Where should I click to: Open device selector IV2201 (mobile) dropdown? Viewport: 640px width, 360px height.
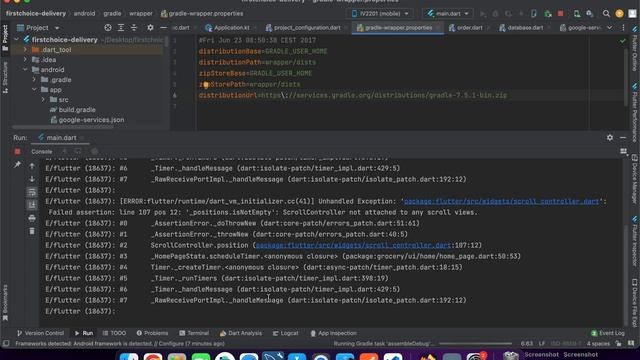380,13
